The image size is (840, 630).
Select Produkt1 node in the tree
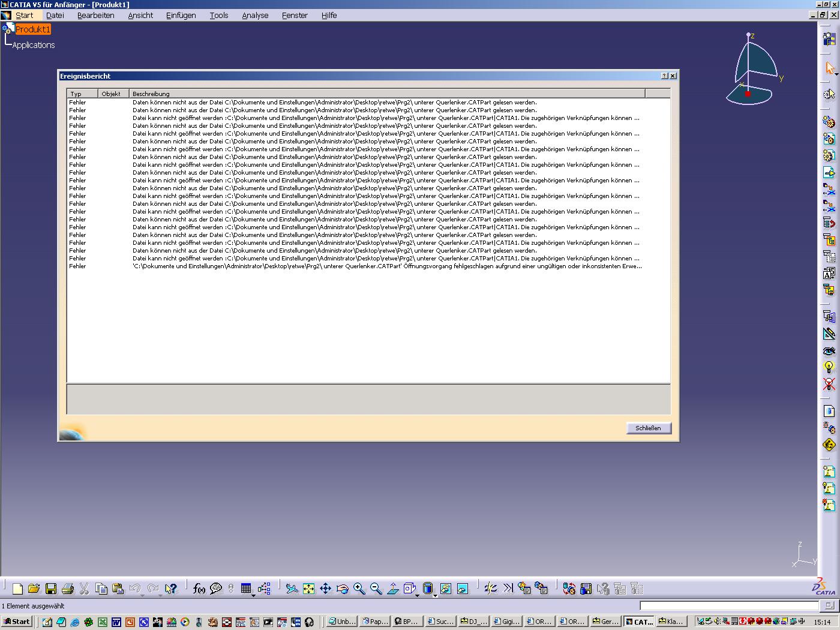33,29
